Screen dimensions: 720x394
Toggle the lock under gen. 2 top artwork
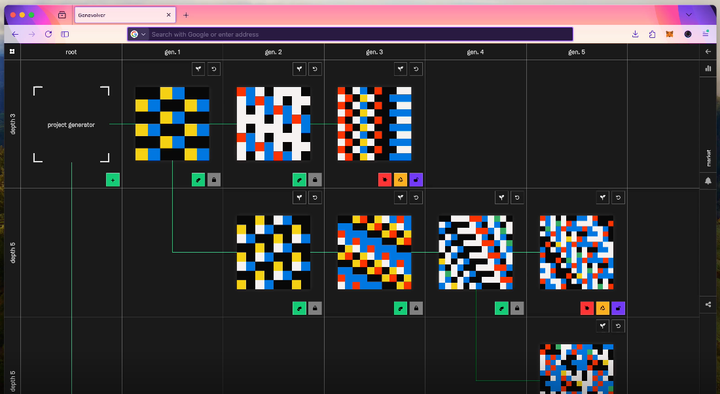pyautogui.click(x=315, y=180)
